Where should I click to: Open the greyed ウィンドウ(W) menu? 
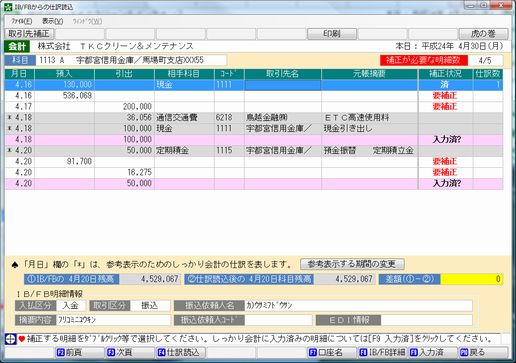point(87,21)
